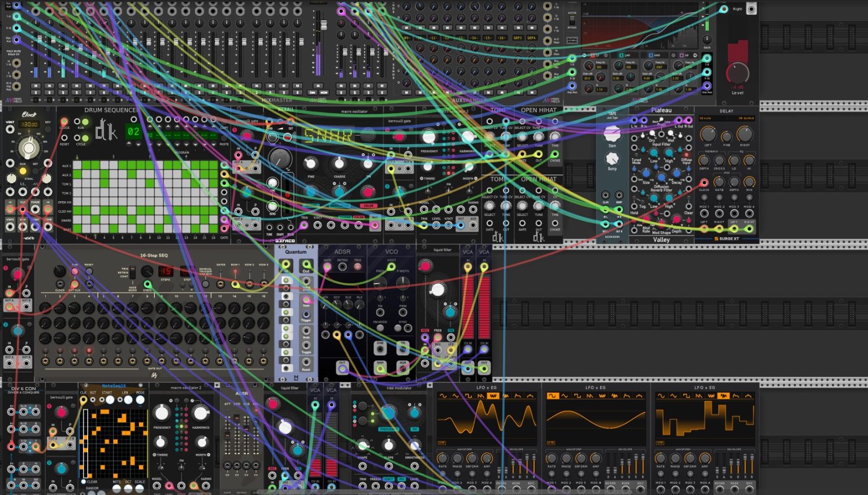The width and height of the screenshot is (868, 495).
Task: Click the COPY button on the Drum Sequencer
Action: click(x=224, y=122)
